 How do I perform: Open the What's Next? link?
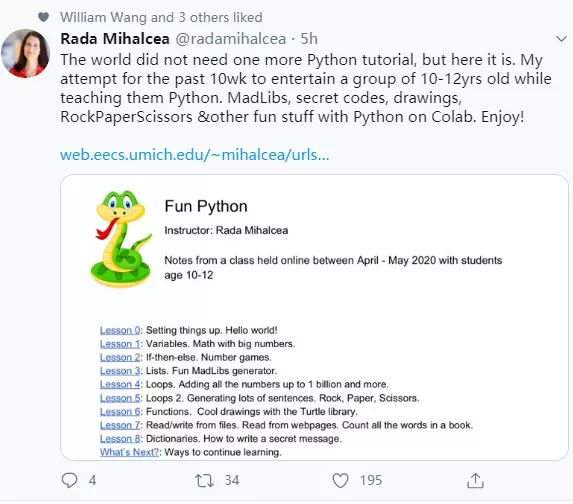click(130, 452)
